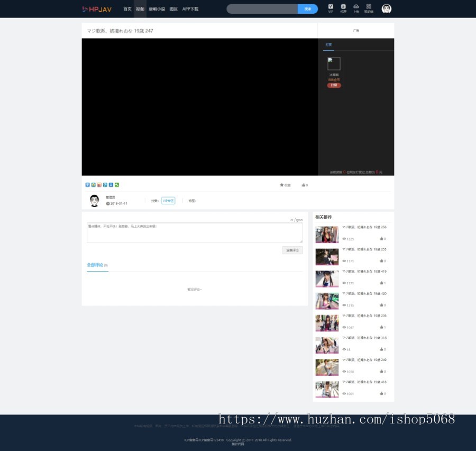
Task: Open recommended video thumbnail for title 420
Action: [x=327, y=301]
